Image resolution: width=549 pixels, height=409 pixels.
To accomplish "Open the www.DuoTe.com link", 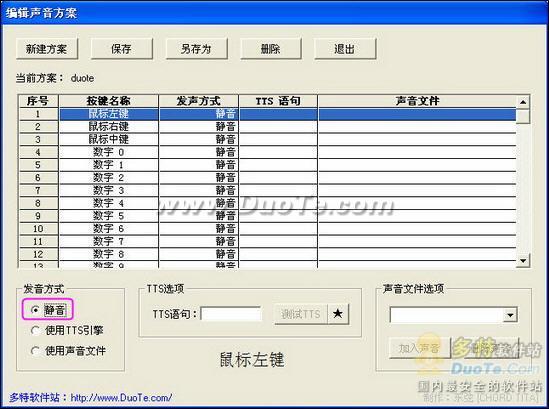I will [121, 398].
